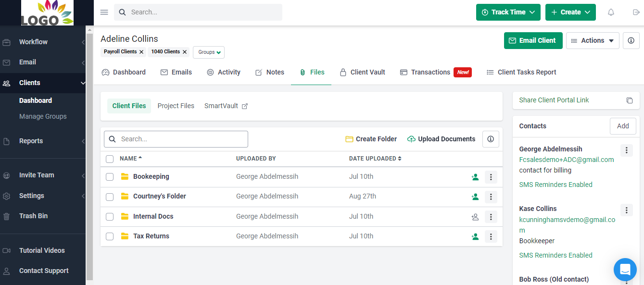Toggle client sharing icon for Tax Returns
The height and width of the screenshot is (285, 644).
pos(475,236)
